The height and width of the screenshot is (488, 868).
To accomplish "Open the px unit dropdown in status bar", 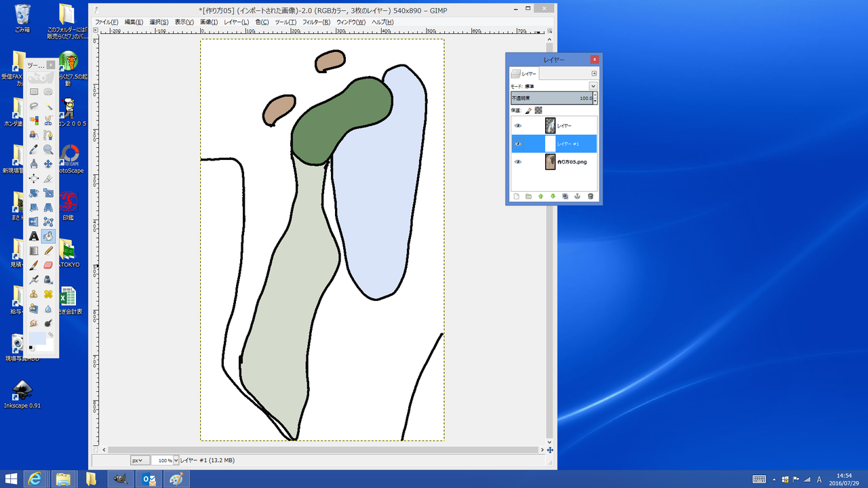I will (140, 460).
